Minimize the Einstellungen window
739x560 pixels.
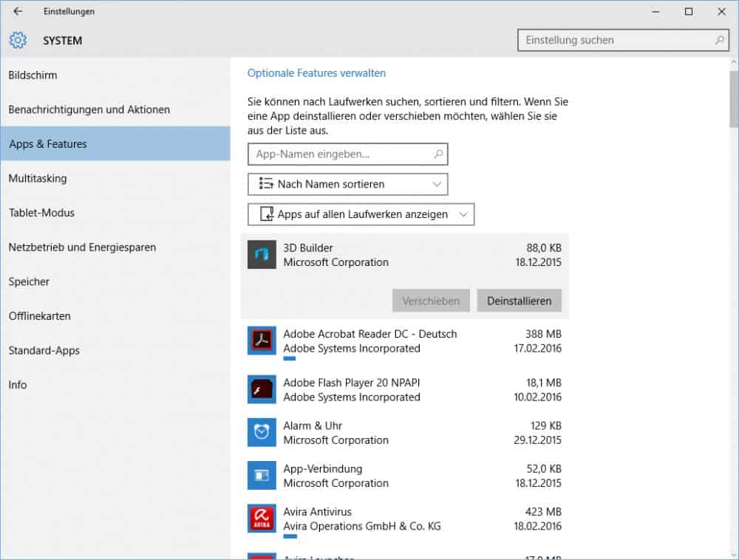tap(655, 12)
